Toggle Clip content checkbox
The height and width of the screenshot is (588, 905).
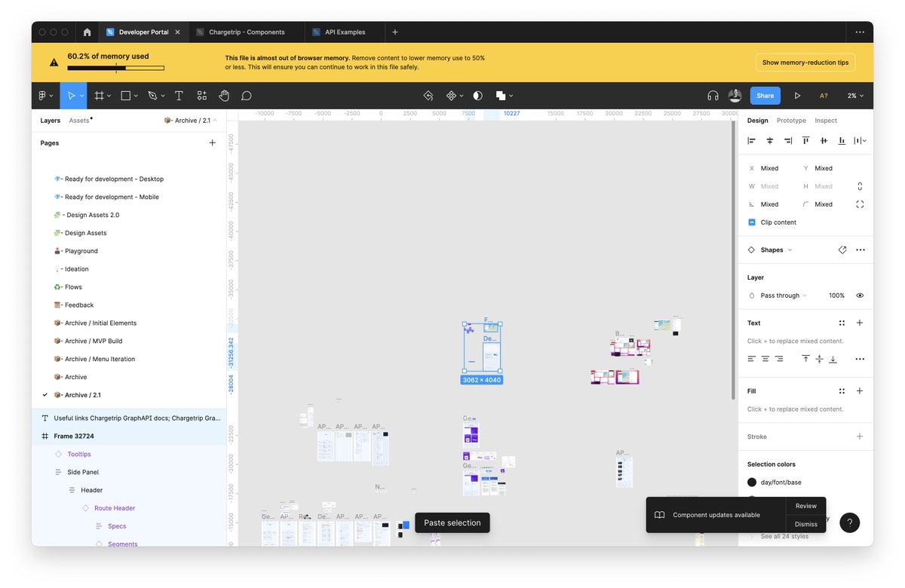click(x=752, y=222)
